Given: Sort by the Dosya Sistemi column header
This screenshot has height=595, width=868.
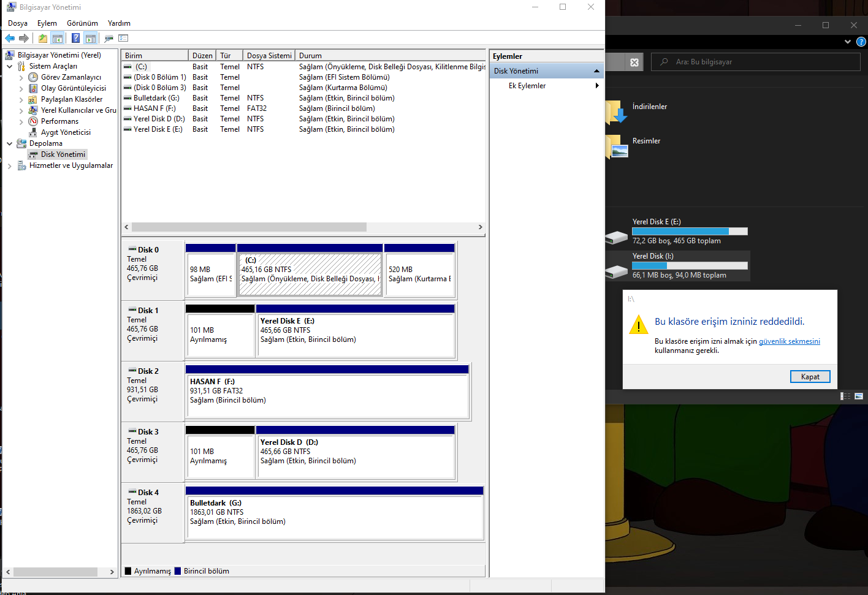Looking at the screenshot, I should 269,55.
